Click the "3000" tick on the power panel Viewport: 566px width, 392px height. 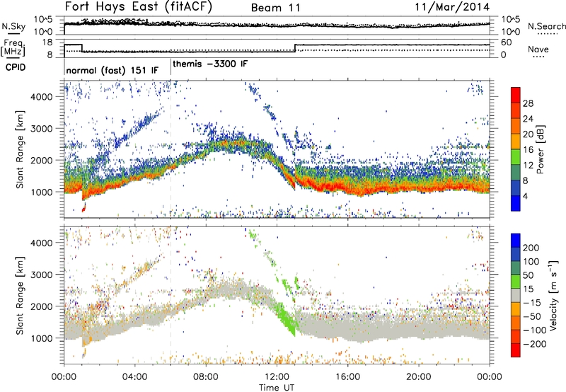click(40, 129)
